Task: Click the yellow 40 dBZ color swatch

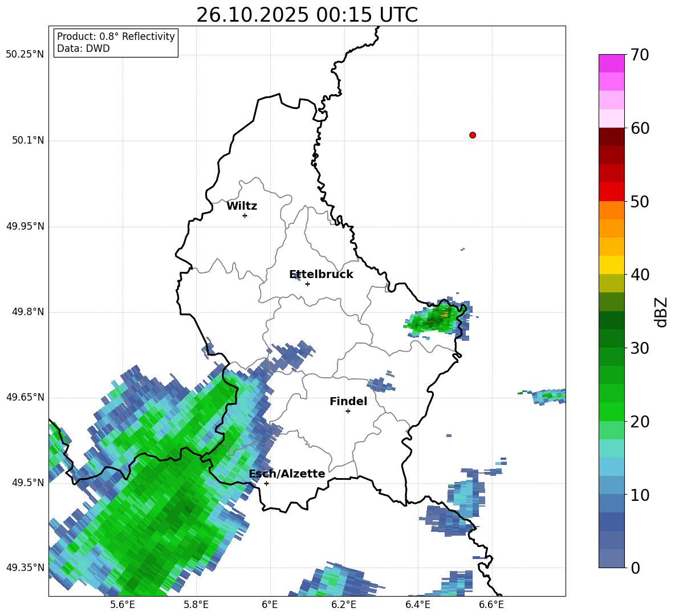Action: (x=611, y=265)
